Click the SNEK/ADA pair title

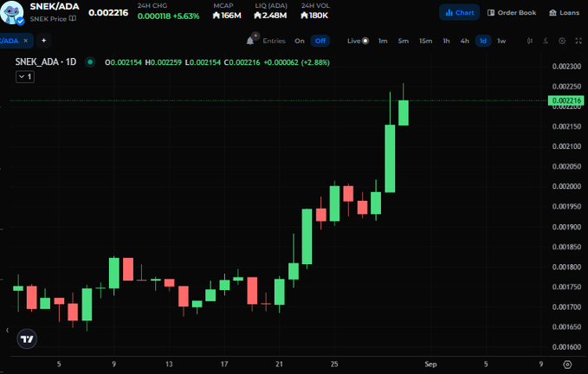pos(55,6)
